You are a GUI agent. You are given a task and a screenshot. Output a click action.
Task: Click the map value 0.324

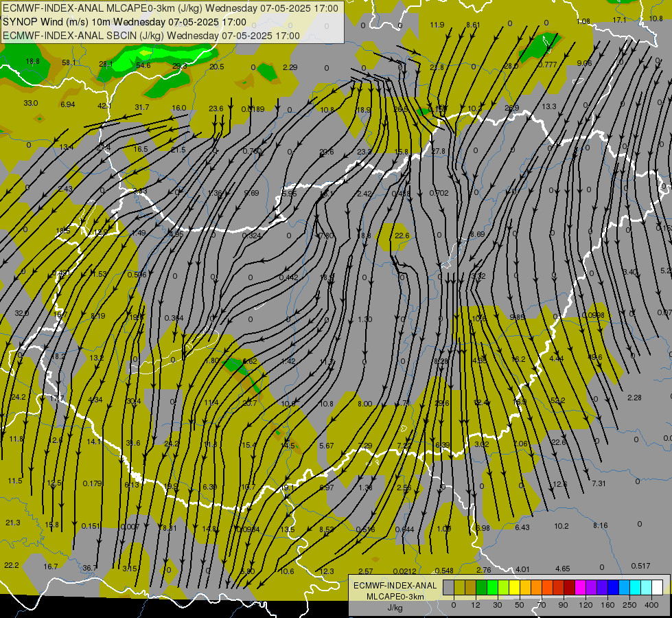coord(252,236)
